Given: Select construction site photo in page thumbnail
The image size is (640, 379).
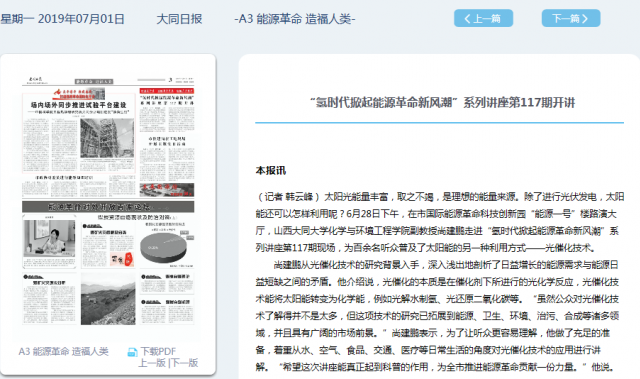Looking at the screenshot, I should pyautogui.click(x=107, y=138).
